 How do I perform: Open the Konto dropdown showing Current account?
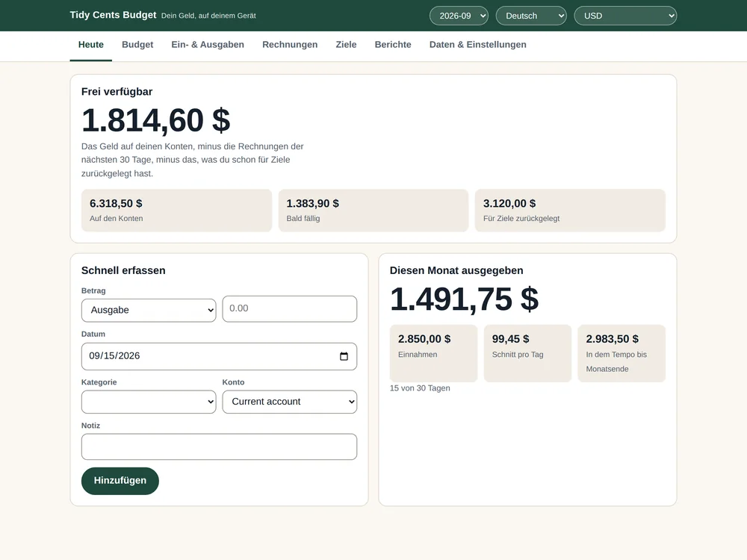click(x=289, y=402)
